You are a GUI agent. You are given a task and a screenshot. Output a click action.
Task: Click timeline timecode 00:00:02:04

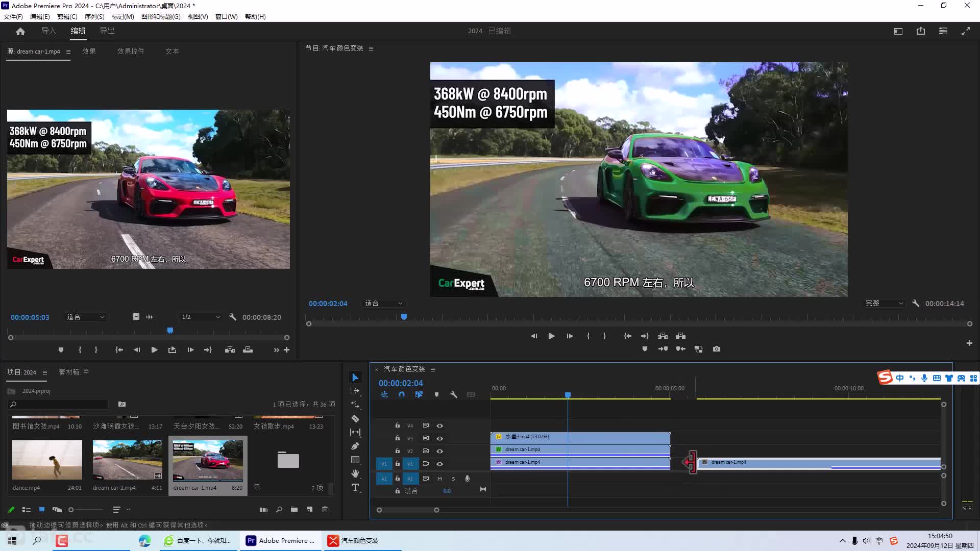click(x=401, y=383)
